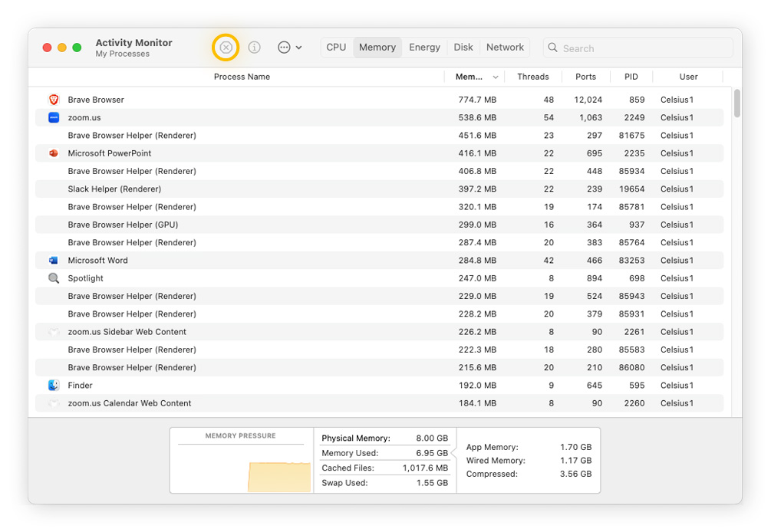Screen dimensions: 771x532
Task: Click the vertical scrollbar of process list
Action: pyautogui.click(x=736, y=103)
